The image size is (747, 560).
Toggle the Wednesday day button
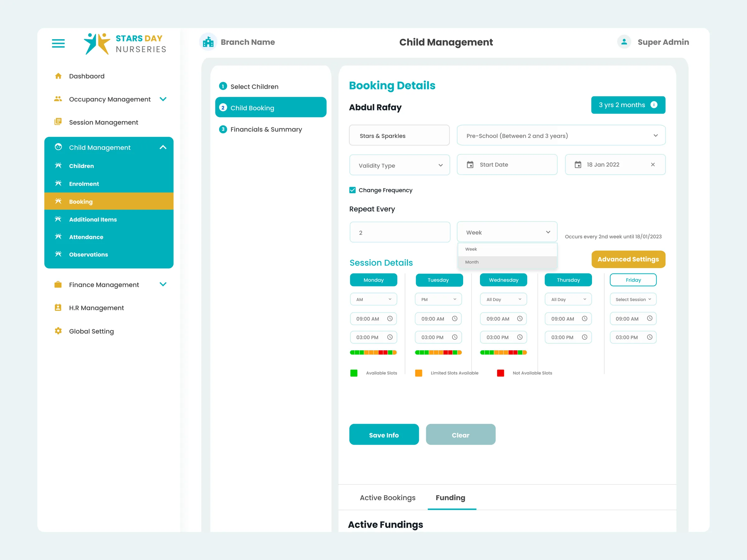click(x=504, y=280)
